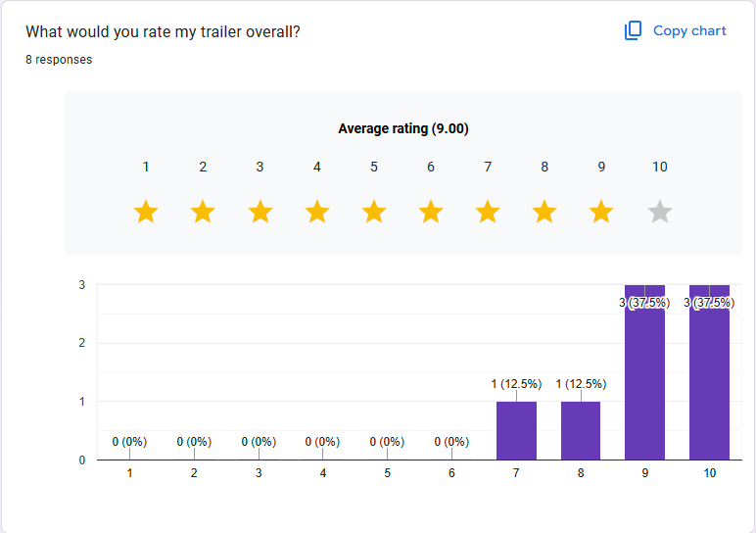Click the ninth gold star

(601, 212)
